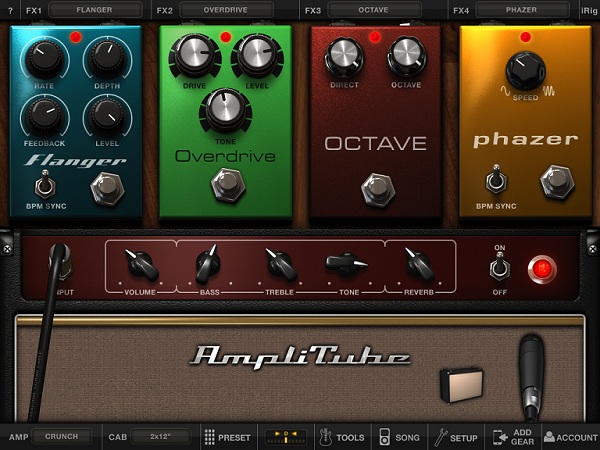Select the cabinet thumbnail on the grille
The width and height of the screenshot is (600, 450).
tap(462, 385)
